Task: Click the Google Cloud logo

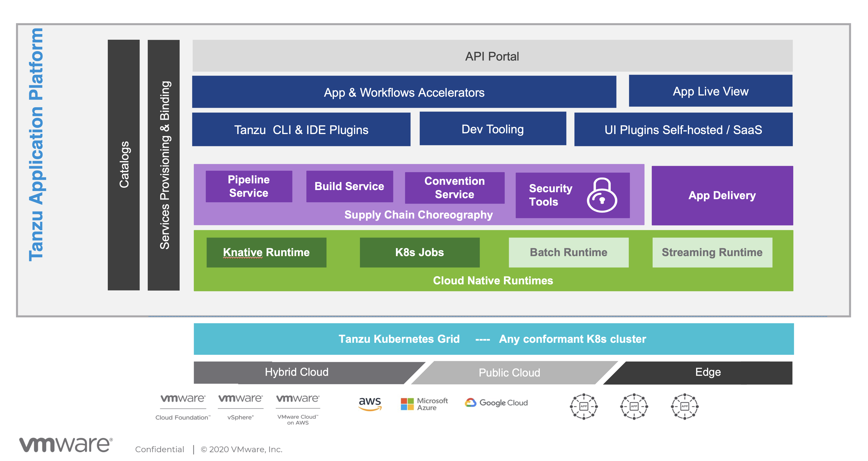Action: [x=496, y=403]
